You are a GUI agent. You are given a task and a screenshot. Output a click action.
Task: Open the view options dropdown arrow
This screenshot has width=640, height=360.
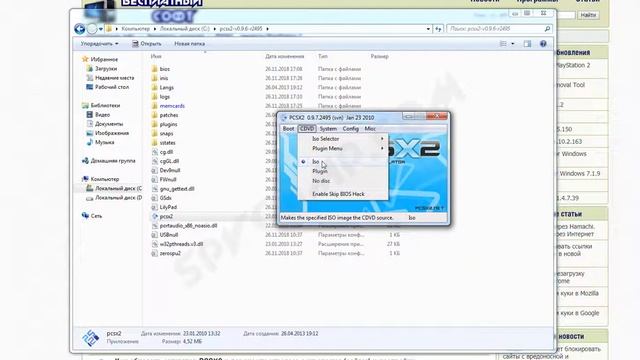pos(513,44)
